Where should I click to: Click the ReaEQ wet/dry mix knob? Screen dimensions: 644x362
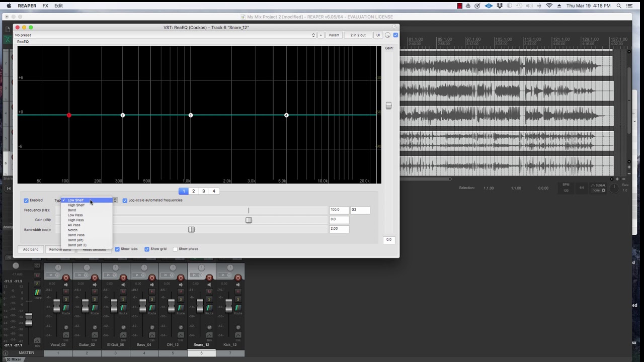click(387, 35)
